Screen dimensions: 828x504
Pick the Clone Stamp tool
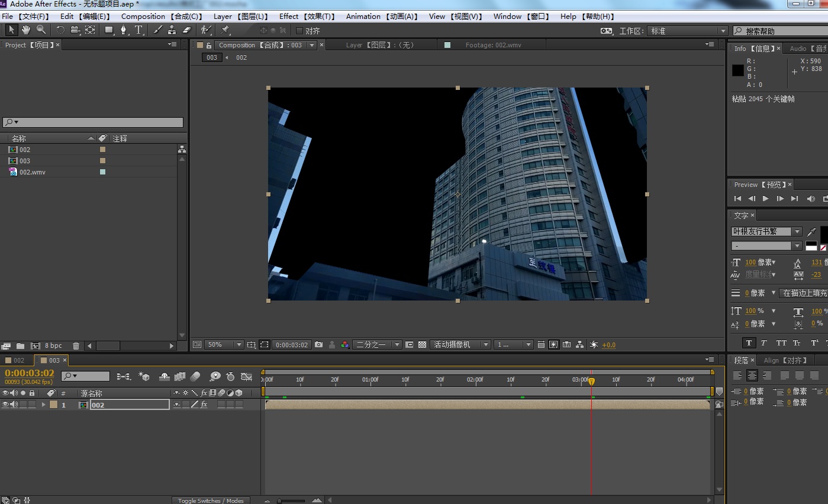(172, 30)
